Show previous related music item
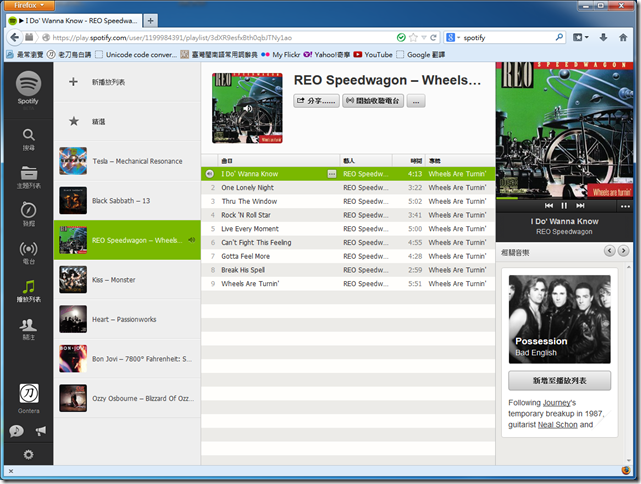 point(610,251)
